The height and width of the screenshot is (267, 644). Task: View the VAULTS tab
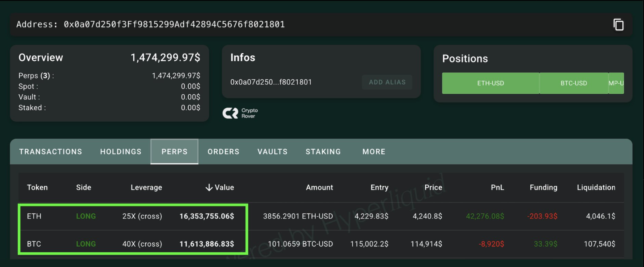(x=272, y=152)
